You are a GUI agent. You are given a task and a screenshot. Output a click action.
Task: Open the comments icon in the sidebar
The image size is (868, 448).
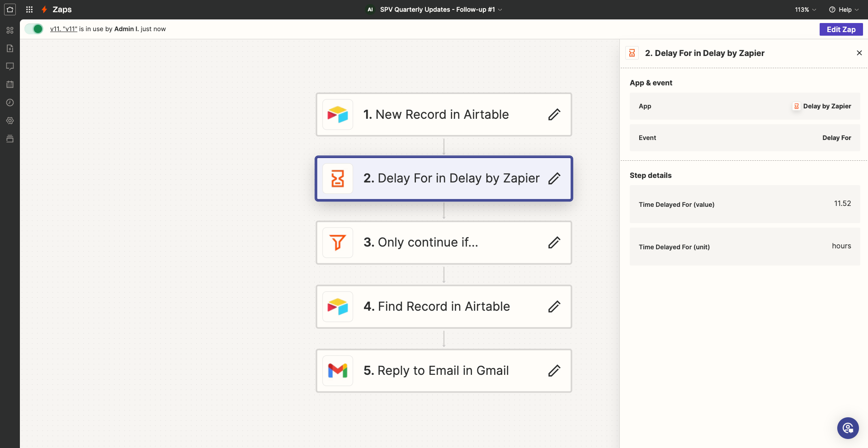coord(10,66)
